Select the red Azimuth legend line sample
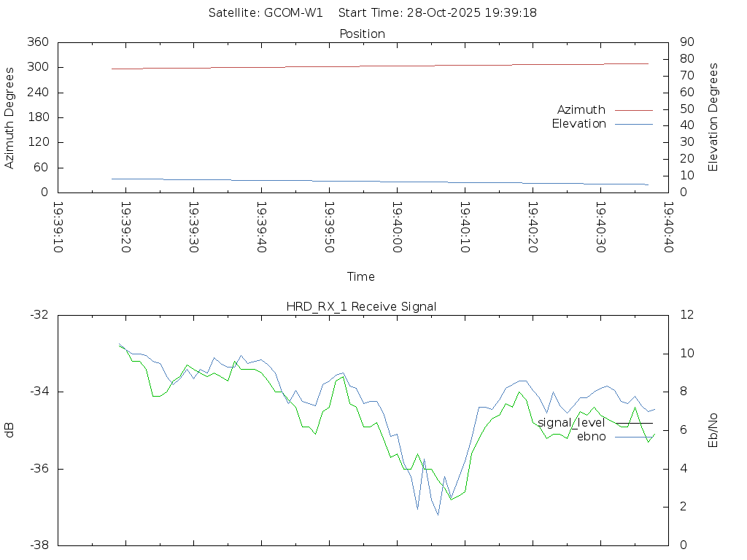This screenshot has width=747, height=560. coord(633,110)
